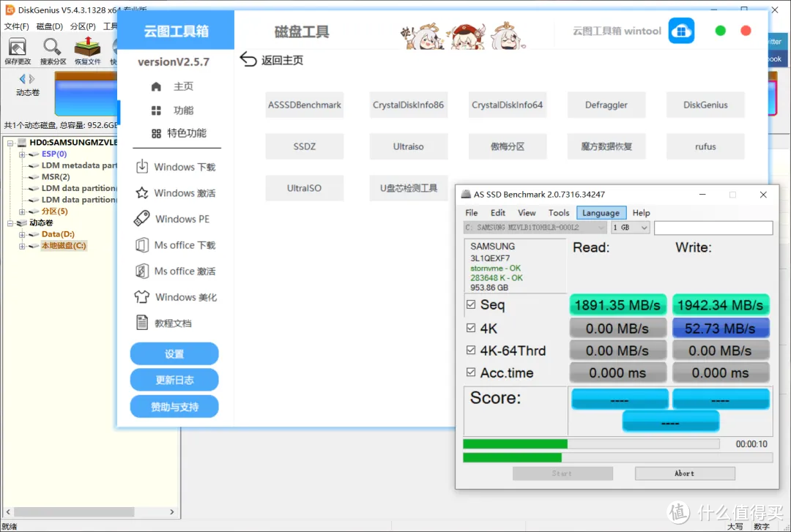
Task: Click the DiskGenius app icon in title bar
Action: (x=10, y=10)
